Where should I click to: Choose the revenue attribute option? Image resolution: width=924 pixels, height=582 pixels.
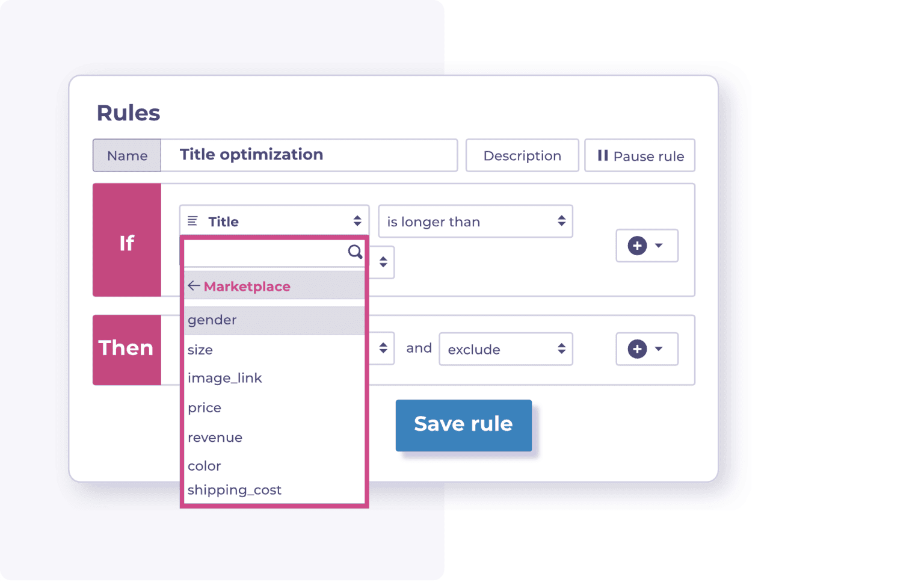pyautogui.click(x=215, y=437)
